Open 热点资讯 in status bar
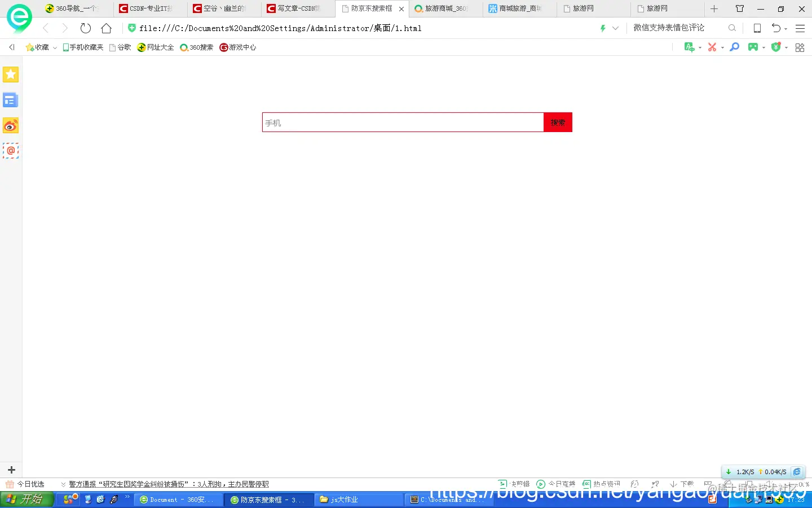This screenshot has height=508, width=812. (601, 484)
